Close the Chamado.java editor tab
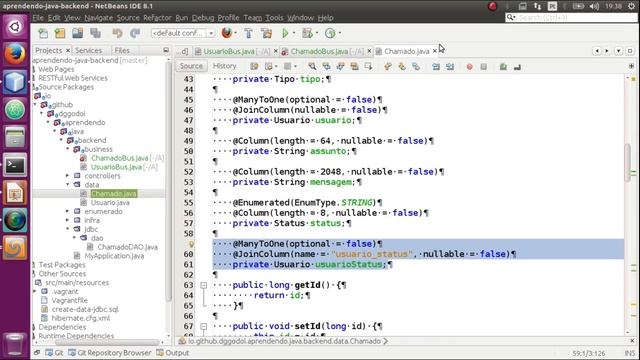Viewport: 640px width, 360px height. (x=435, y=51)
